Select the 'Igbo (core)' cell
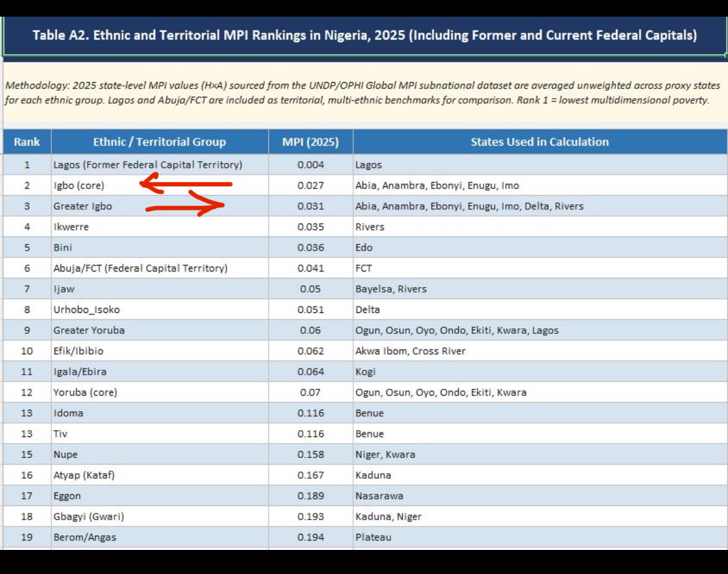Screen dimensions: 728x574 pyautogui.click(x=160, y=186)
